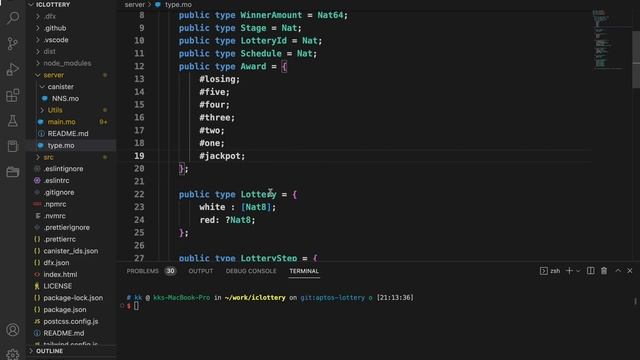Select type.mo in the explorer
This screenshot has height=360, width=640.
pos(61,145)
